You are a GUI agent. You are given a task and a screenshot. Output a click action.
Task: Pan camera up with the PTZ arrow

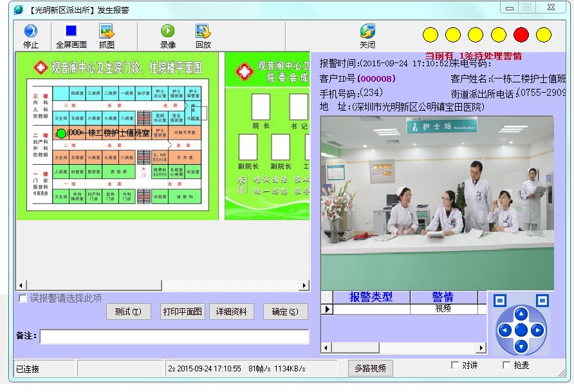point(521,314)
